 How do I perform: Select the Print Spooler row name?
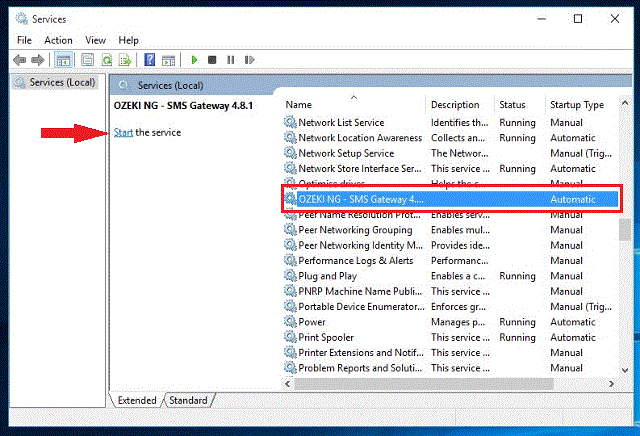pyautogui.click(x=326, y=338)
